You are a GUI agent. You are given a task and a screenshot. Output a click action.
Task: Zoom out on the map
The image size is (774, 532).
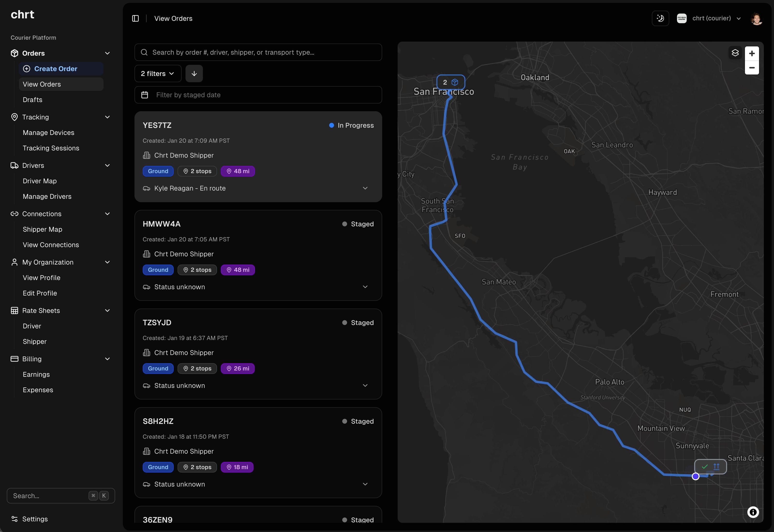pos(752,68)
